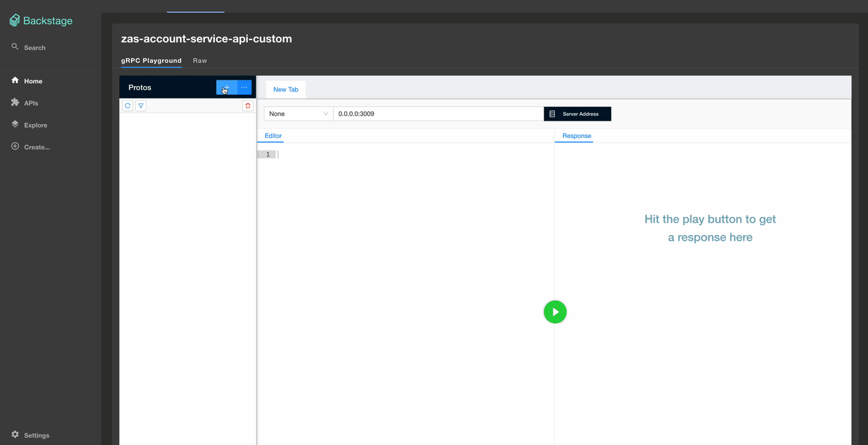Viewport: 868px width, 445px height.
Task: Click the Explore layers icon
Action: pos(15,125)
